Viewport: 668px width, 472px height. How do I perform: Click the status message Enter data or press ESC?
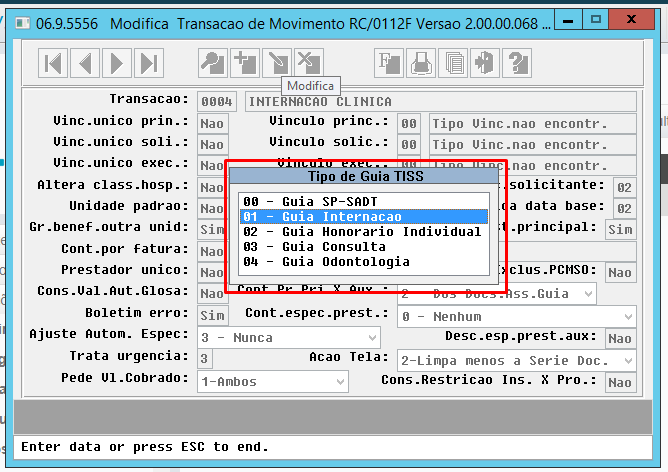[145, 447]
